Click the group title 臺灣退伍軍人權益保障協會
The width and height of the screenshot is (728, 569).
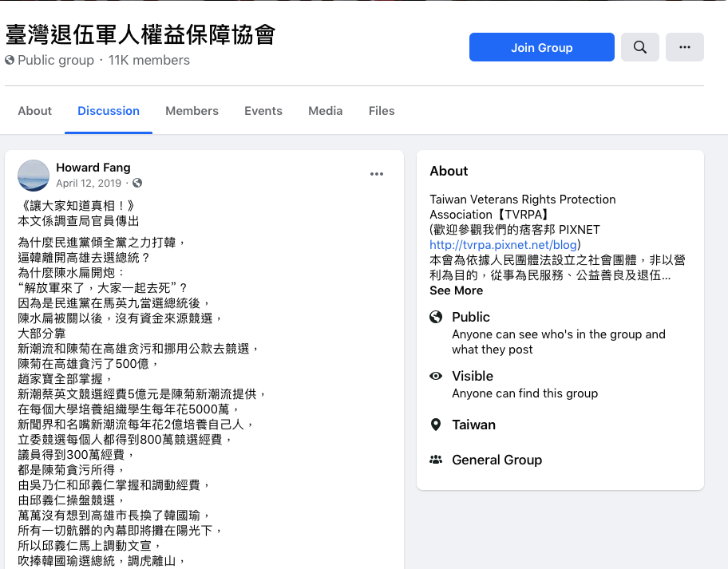coord(140,35)
